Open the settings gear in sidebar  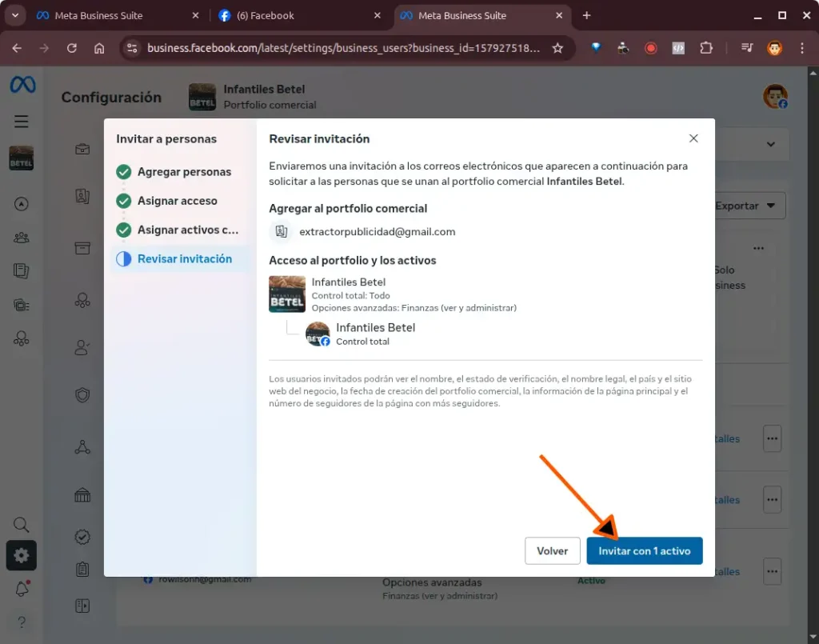22,555
